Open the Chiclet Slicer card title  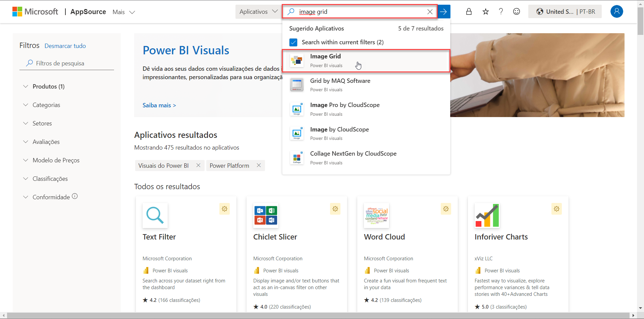click(x=275, y=237)
